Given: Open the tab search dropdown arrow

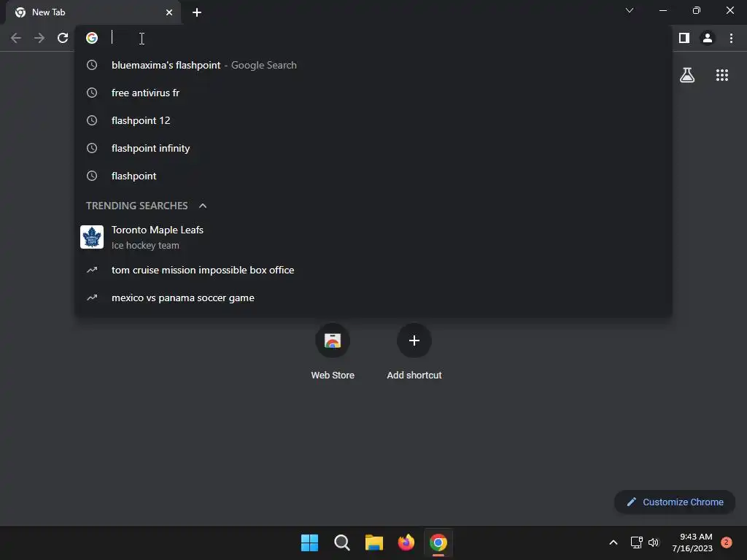Looking at the screenshot, I should click(630, 10).
